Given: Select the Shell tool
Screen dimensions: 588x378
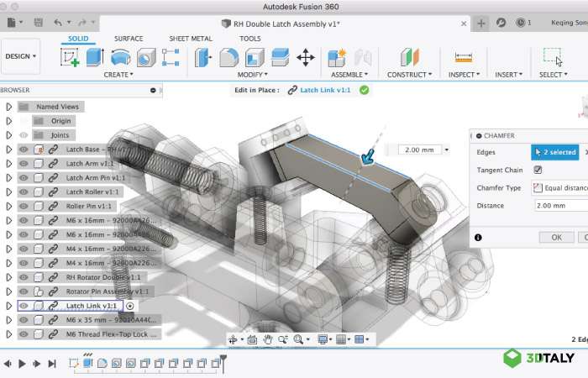Looking at the screenshot, I should 255,58.
